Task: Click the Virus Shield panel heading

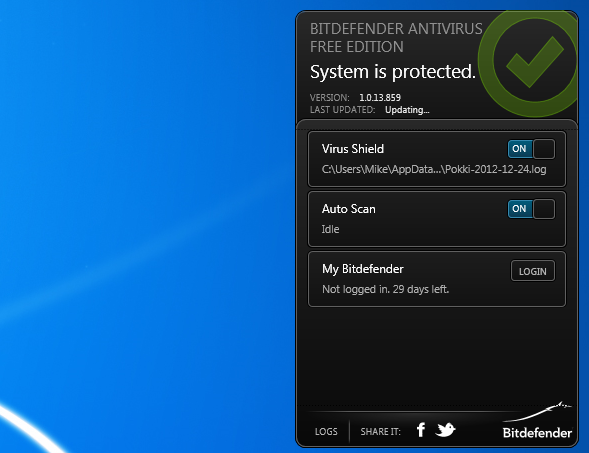Action: click(353, 149)
